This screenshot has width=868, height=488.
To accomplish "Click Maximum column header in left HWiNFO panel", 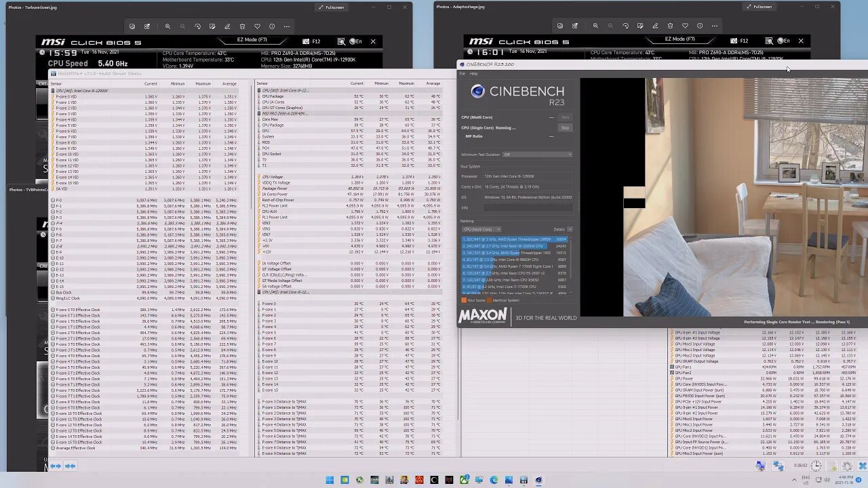I will pyautogui.click(x=203, y=83).
